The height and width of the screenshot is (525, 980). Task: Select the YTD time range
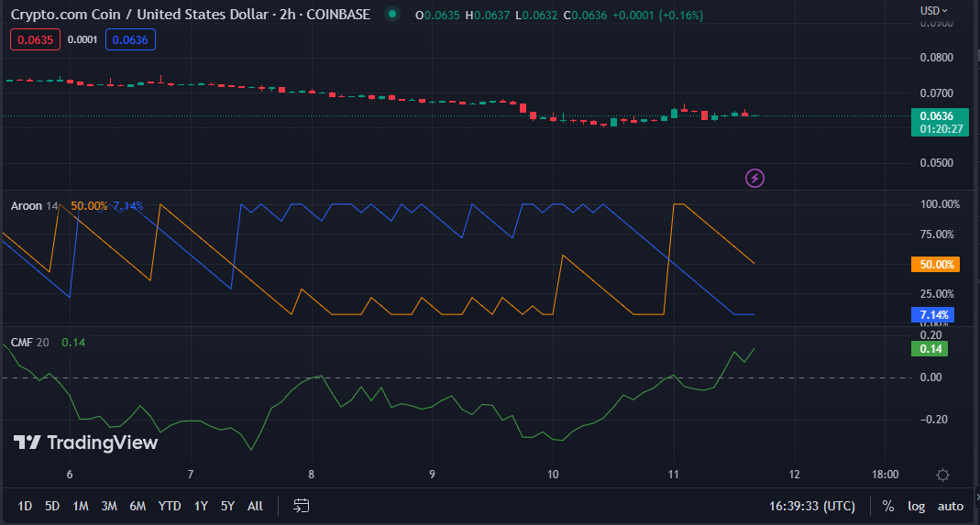(170, 506)
